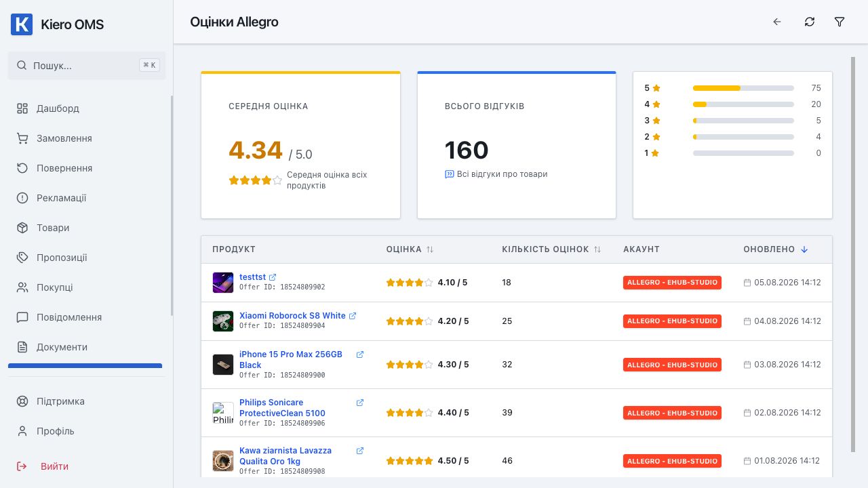Focus the Пошук search field
The image size is (868, 488).
pyautogui.click(x=87, y=66)
